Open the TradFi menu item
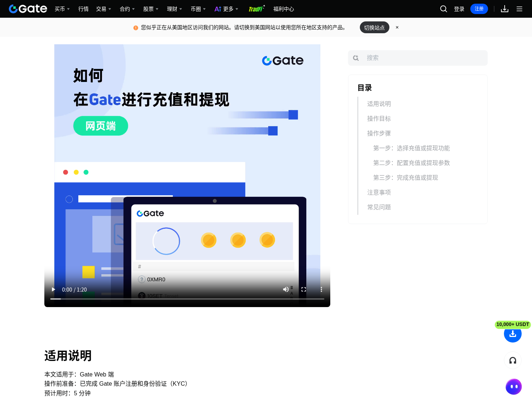 click(256, 8)
